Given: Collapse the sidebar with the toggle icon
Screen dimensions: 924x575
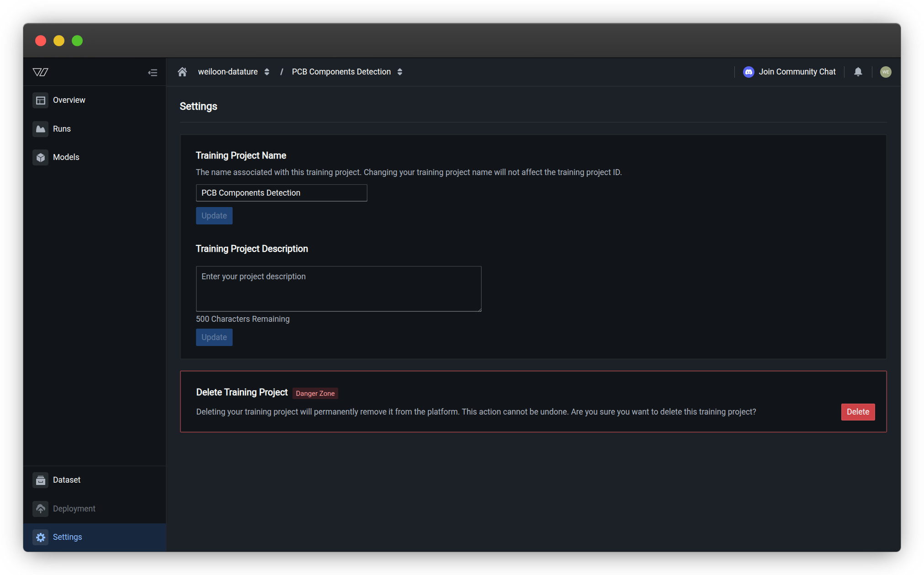Looking at the screenshot, I should pyautogui.click(x=153, y=73).
